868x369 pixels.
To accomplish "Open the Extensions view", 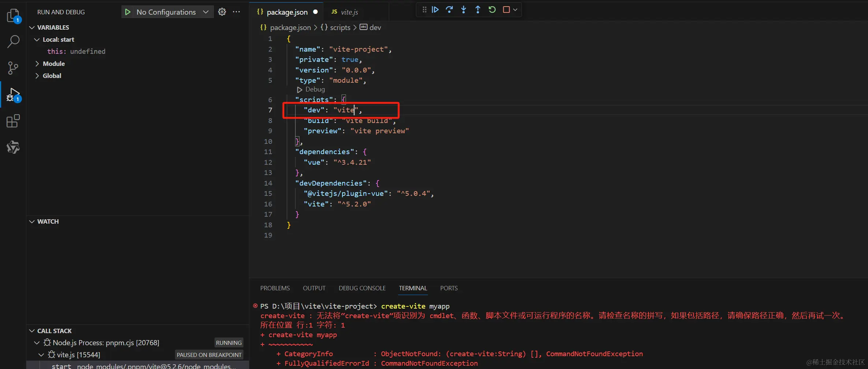I will (14, 121).
